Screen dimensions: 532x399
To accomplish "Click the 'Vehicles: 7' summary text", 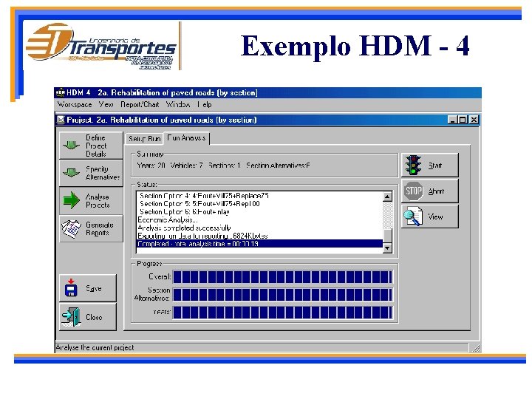I will 187,166.
